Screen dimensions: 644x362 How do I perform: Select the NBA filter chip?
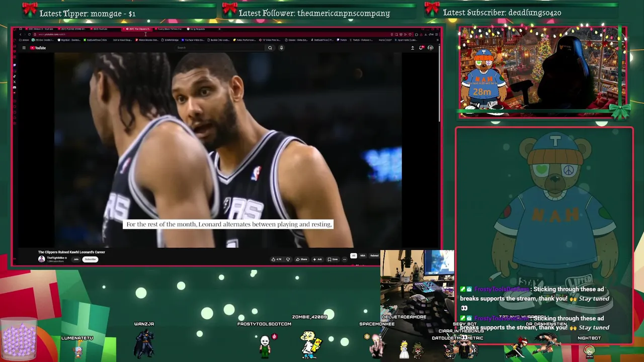pos(363,255)
